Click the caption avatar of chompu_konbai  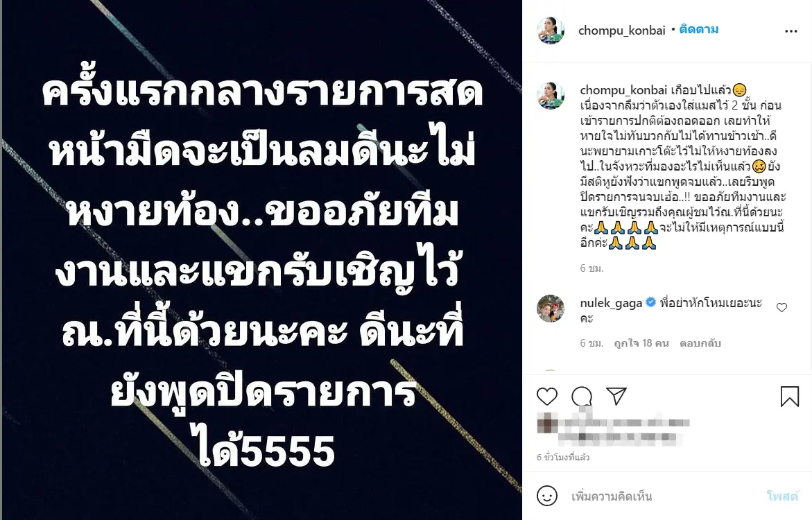551,96
